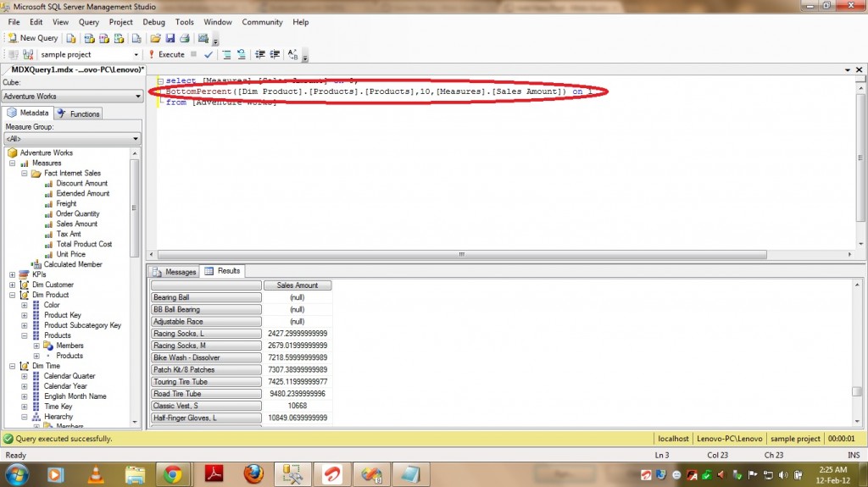Expand the KPIs tree node

click(x=13, y=274)
